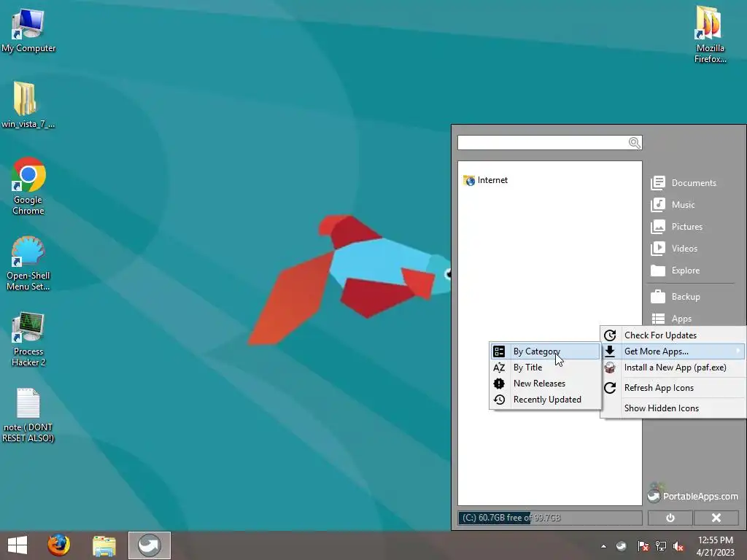
Task: Open File Explorer from the taskbar
Action: click(x=104, y=545)
